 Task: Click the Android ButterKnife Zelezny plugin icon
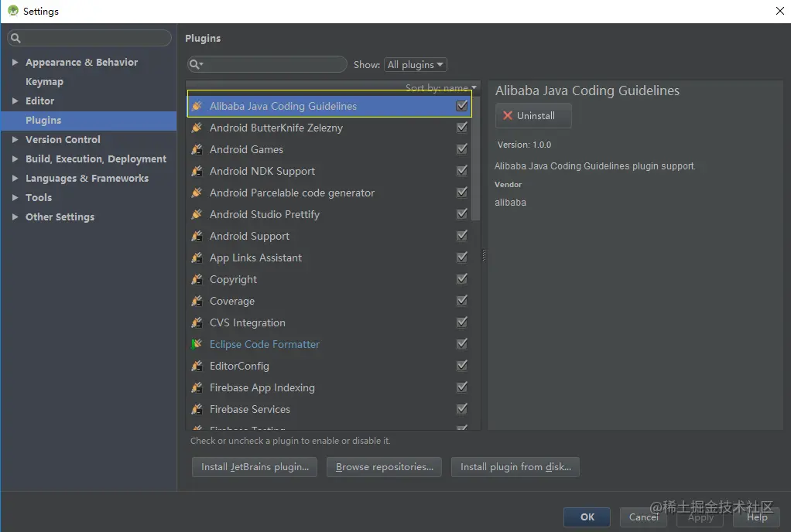(197, 128)
